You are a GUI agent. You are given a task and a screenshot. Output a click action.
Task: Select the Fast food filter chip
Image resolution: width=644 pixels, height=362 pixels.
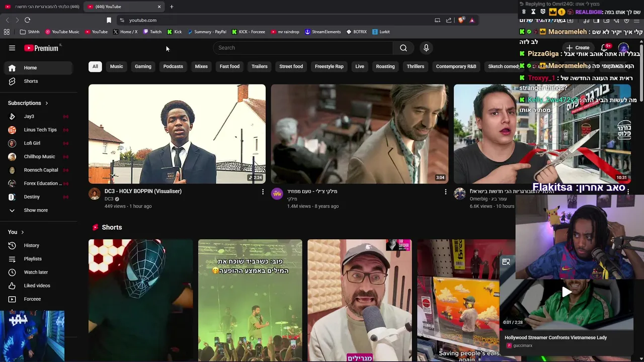click(229, 66)
